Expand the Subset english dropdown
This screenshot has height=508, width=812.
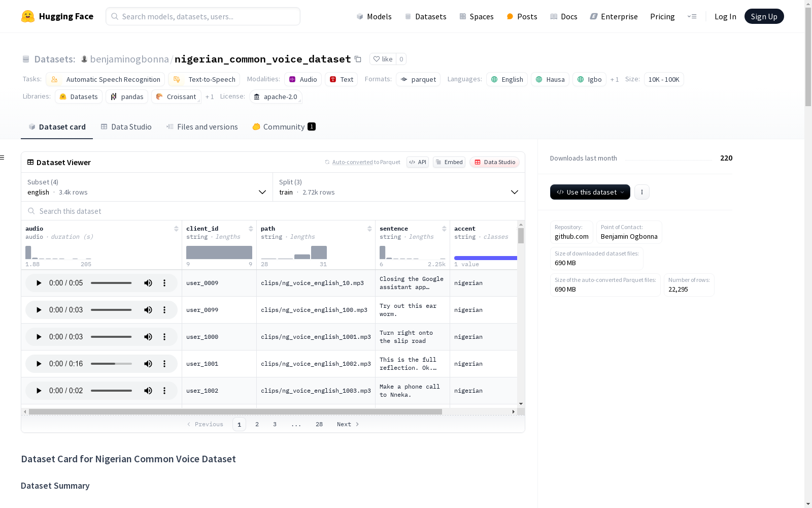point(147,187)
